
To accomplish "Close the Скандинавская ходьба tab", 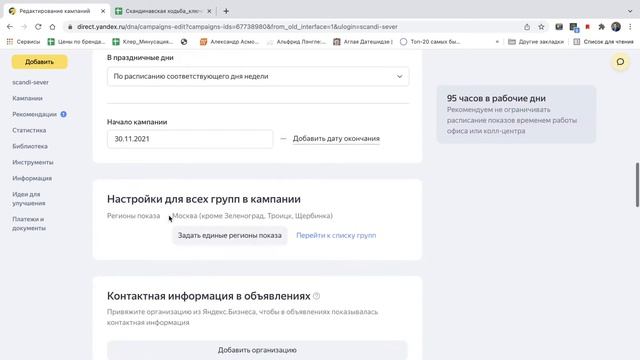I will (x=209, y=11).
